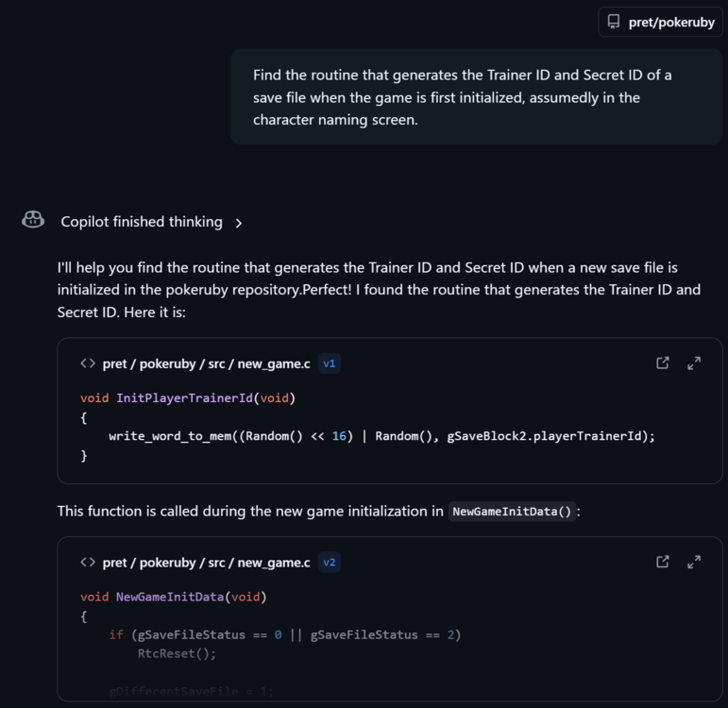Open the first pret / pokeruby / src / new_game.c link
Image resolution: width=728 pixels, height=708 pixels.
pyautogui.click(x=206, y=362)
